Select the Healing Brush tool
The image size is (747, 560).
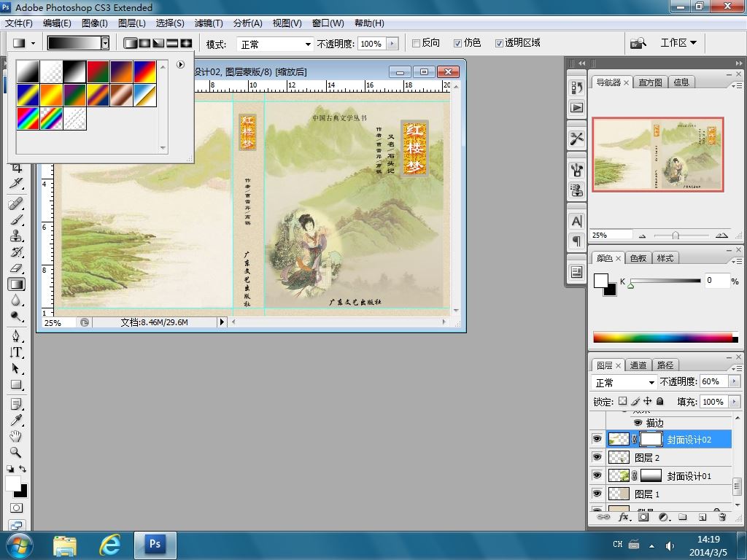tap(16, 204)
